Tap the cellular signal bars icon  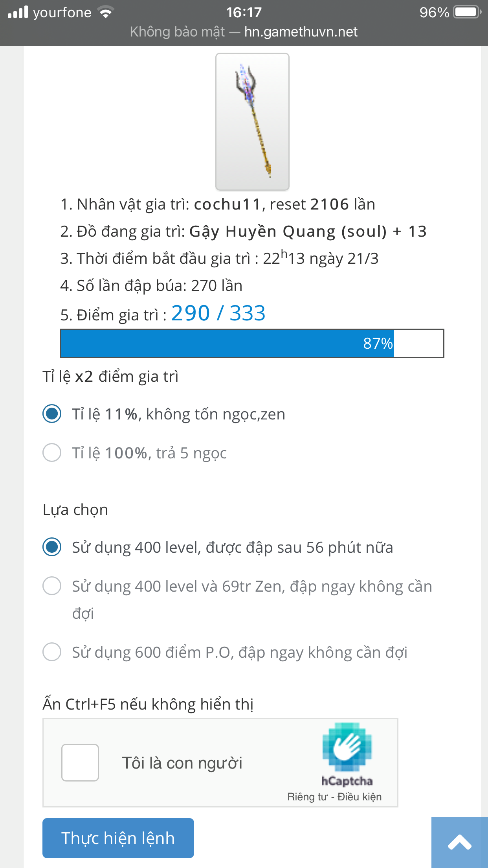pyautogui.click(x=18, y=13)
